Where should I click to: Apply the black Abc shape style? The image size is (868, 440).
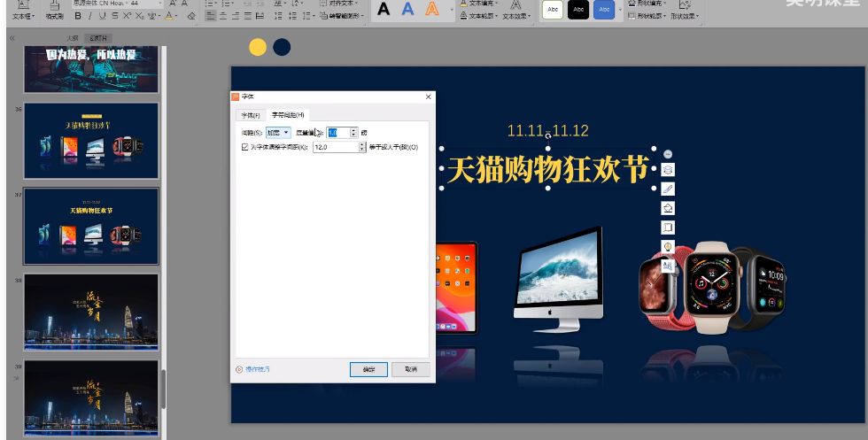point(577,10)
